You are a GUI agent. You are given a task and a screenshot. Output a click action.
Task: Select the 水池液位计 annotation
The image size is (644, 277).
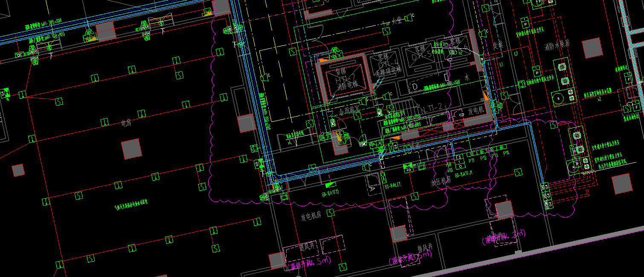[621, 67]
